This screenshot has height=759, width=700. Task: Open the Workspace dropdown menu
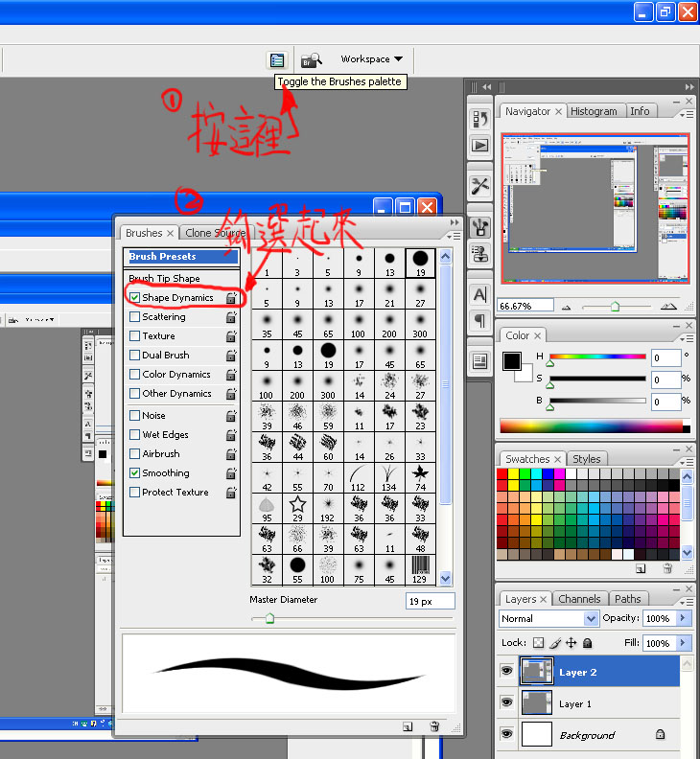(371, 59)
